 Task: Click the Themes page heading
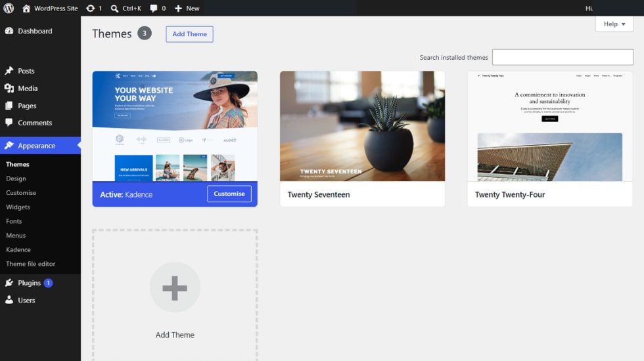(x=112, y=33)
